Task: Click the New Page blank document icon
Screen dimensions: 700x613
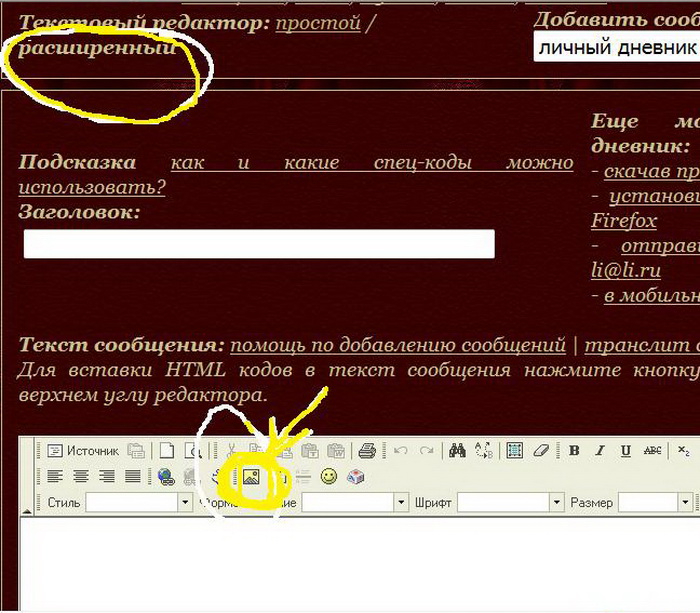Action: (167, 451)
